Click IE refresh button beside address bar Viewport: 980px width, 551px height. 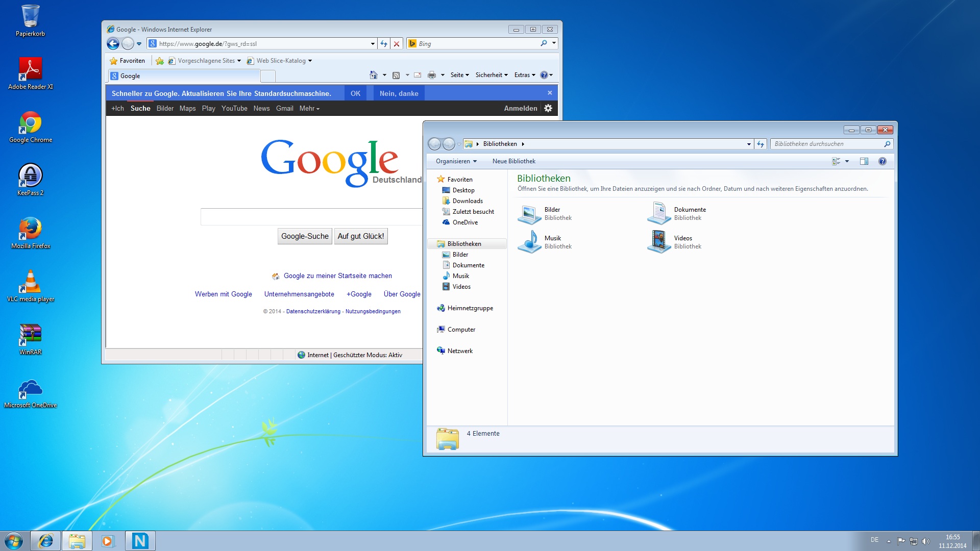(384, 44)
